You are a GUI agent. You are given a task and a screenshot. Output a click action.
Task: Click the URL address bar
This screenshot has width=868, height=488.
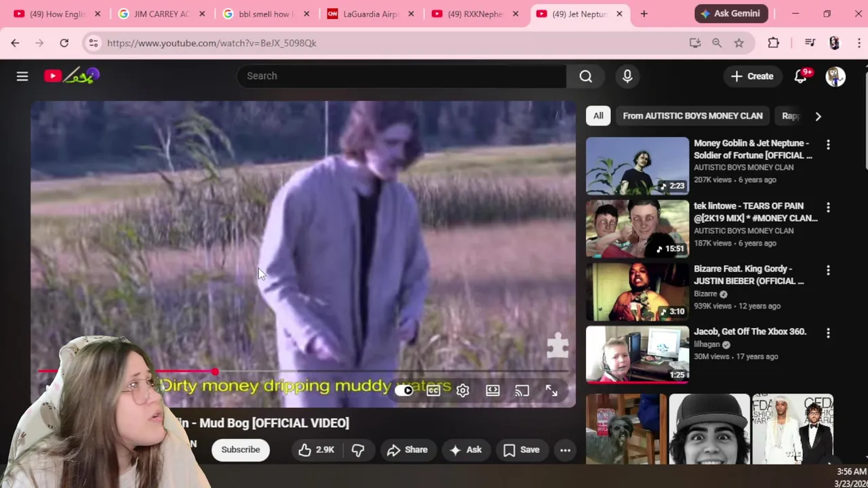393,43
